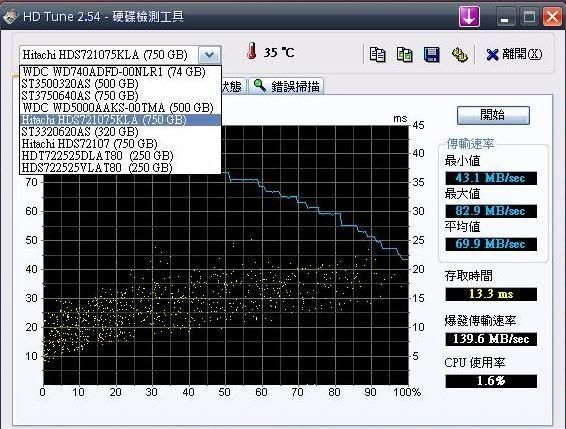566x429 pixels.
Task: Click the 離開(X) exit button
Action: [x=514, y=55]
